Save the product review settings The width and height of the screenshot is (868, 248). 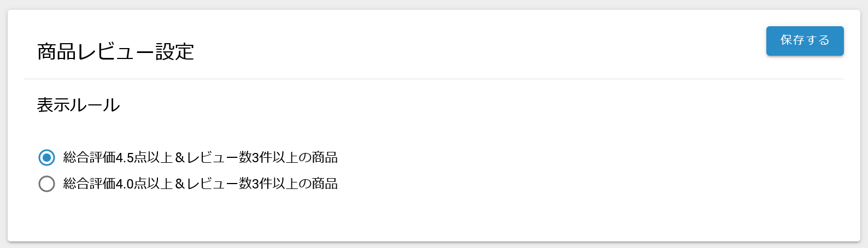pyautogui.click(x=805, y=41)
